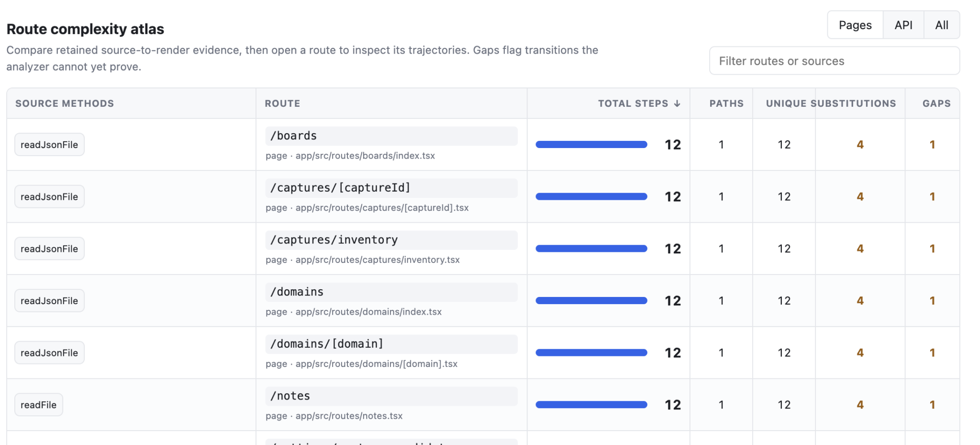Screen dimensions: 980x445
Task: Click path app/src/routes/captures/[captureId].tsx
Action: (x=382, y=208)
